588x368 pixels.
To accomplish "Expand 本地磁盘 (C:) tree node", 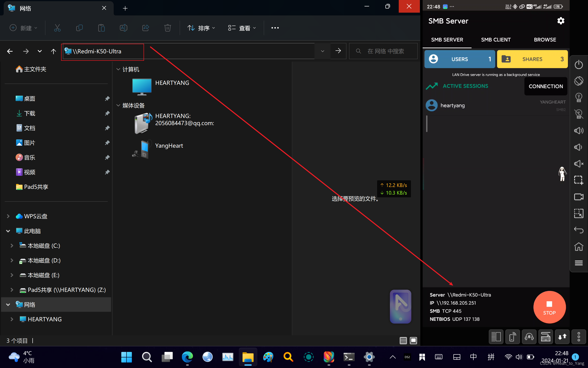I will [x=12, y=246].
